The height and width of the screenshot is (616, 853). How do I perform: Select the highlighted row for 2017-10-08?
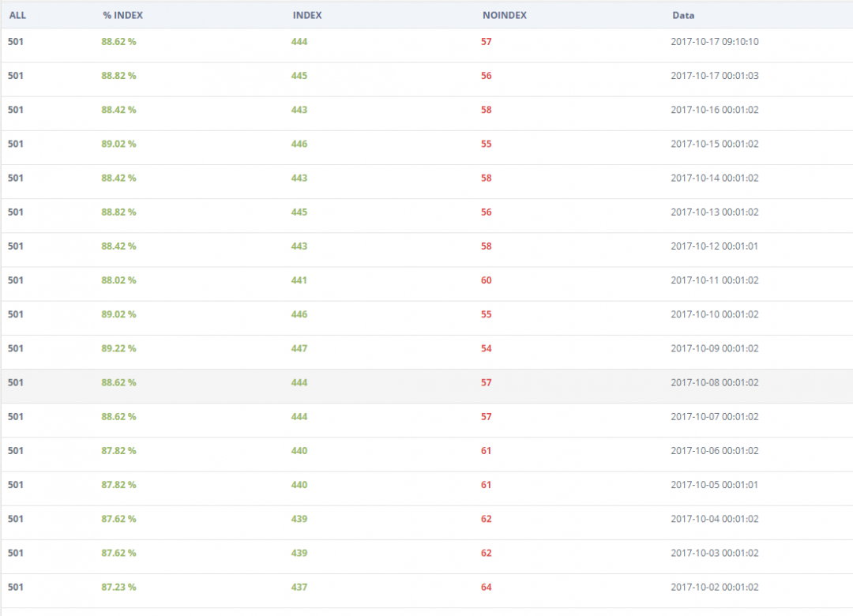point(426,382)
